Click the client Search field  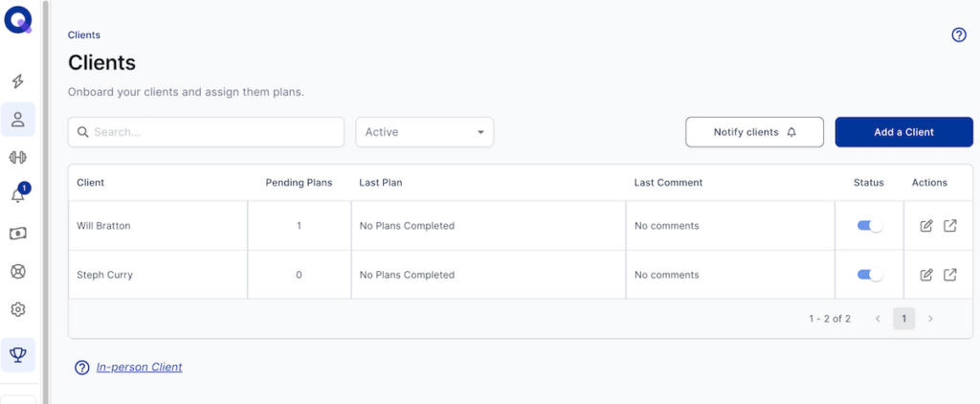coord(206,132)
